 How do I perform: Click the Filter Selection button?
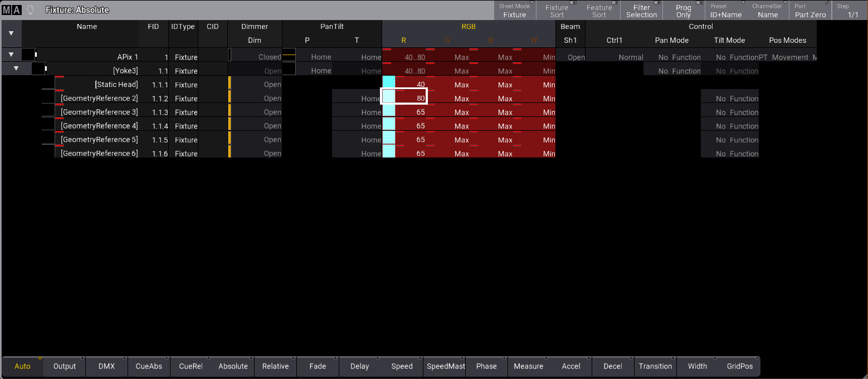[641, 11]
